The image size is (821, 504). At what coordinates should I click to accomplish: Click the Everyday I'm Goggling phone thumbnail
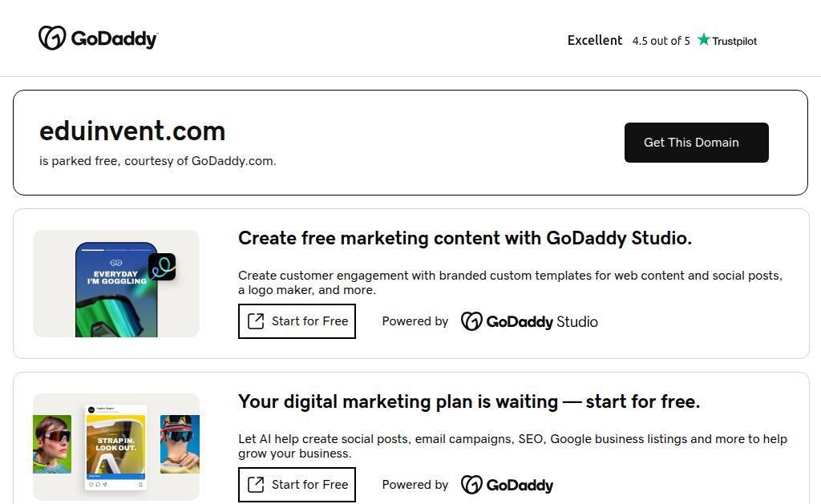115,290
